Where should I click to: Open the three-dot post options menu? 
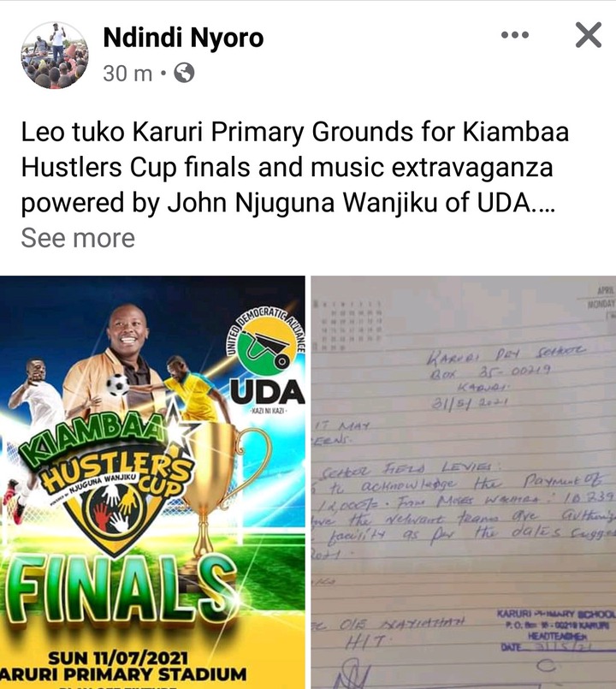coord(515,35)
